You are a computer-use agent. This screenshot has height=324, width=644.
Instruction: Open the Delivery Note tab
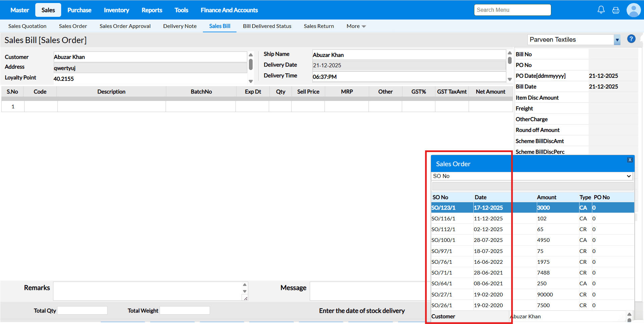coord(180,26)
